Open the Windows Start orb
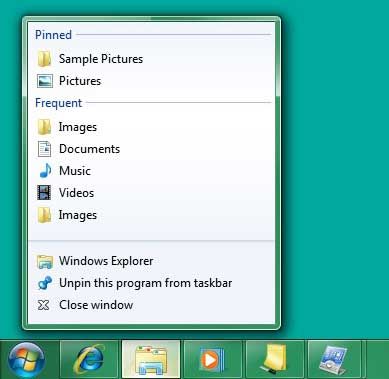The image size is (389, 379). [x=27, y=360]
